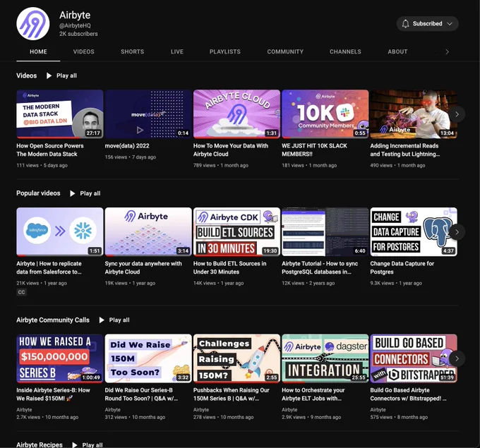Click the 2K subscribers count
The image size is (480, 448).
point(78,34)
